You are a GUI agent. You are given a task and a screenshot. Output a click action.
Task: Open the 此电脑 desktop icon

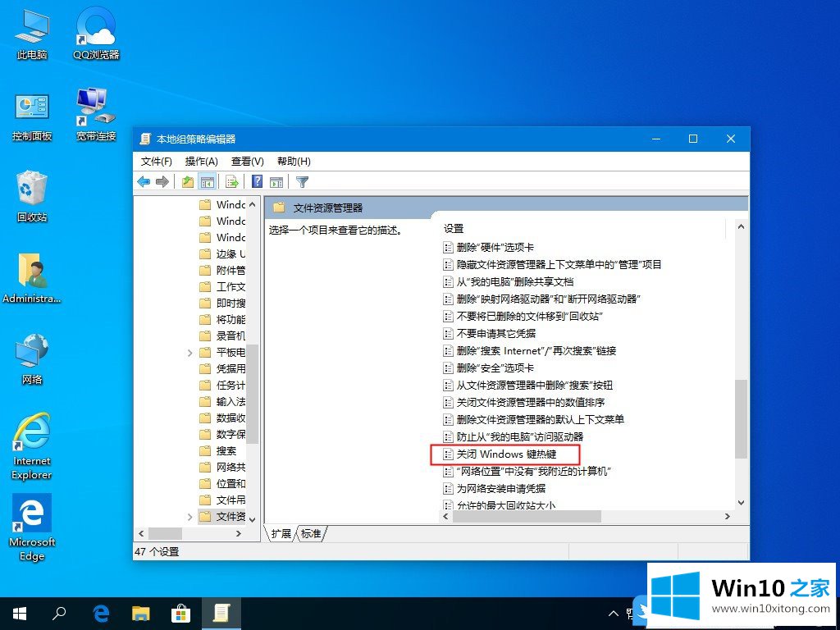point(32,34)
